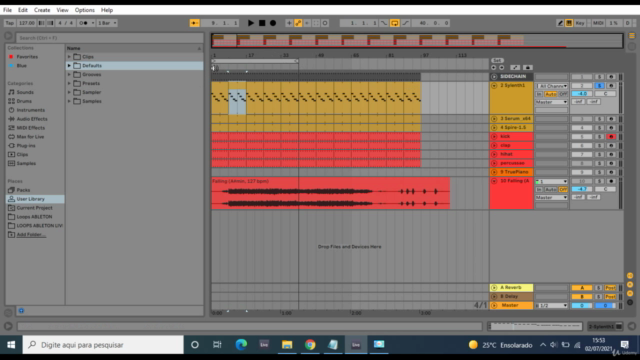The height and width of the screenshot is (360, 640).
Task: Arm the kick track for recording
Action: [x=611, y=137]
